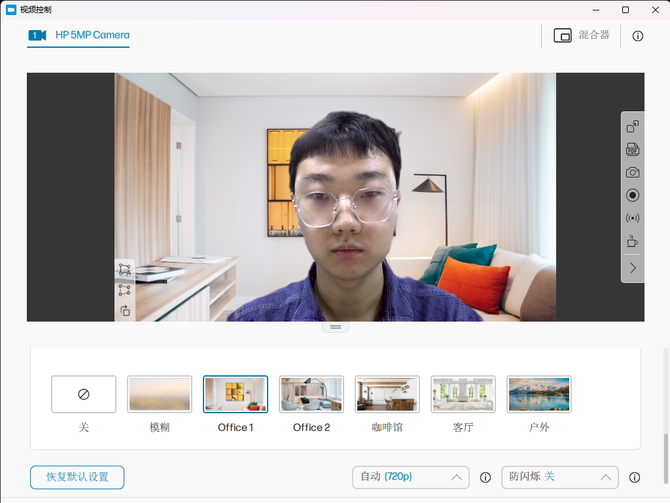Click the 户外 label text
The height and width of the screenshot is (503, 670).
tap(539, 427)
